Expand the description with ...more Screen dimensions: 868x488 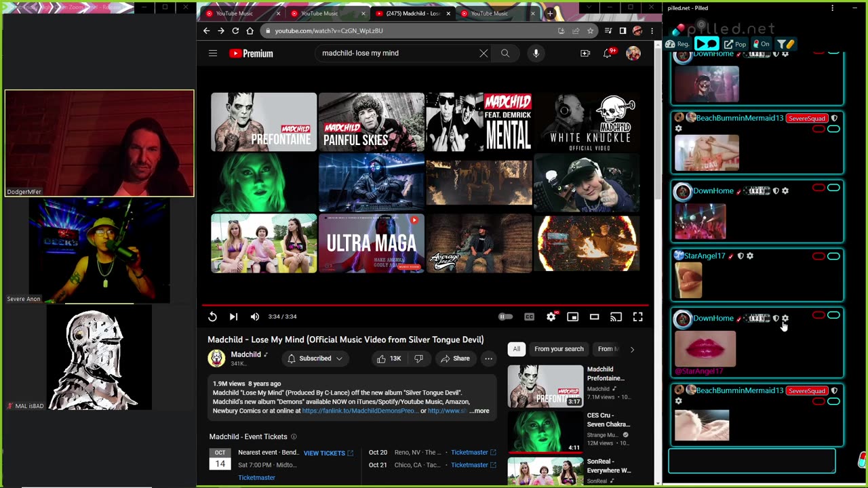(x=479, y=411)
